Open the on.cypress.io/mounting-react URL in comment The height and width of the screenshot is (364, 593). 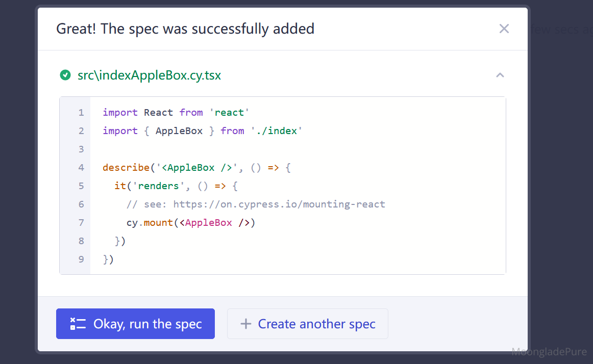point(279,204)
